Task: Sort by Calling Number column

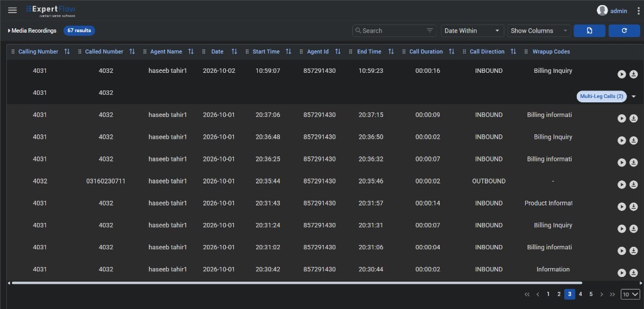Action: [x=67, y=51]
